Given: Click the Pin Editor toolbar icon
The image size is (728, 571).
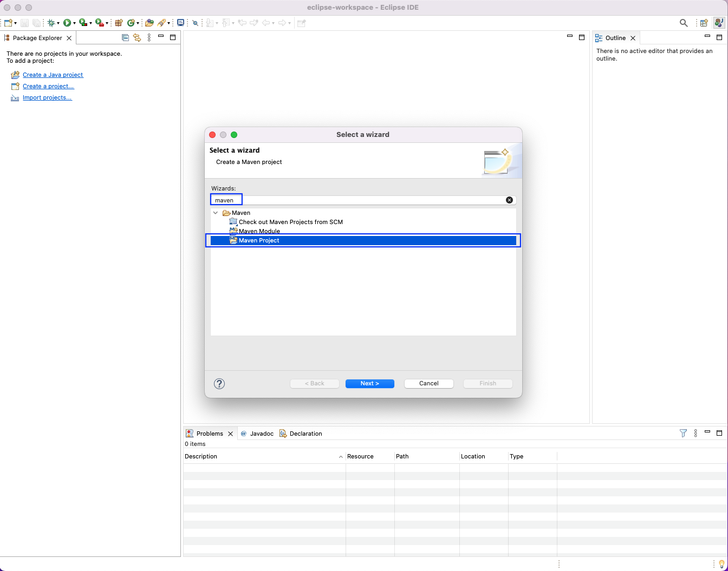Looking at the screenshot, I should [x=302, y=23].
